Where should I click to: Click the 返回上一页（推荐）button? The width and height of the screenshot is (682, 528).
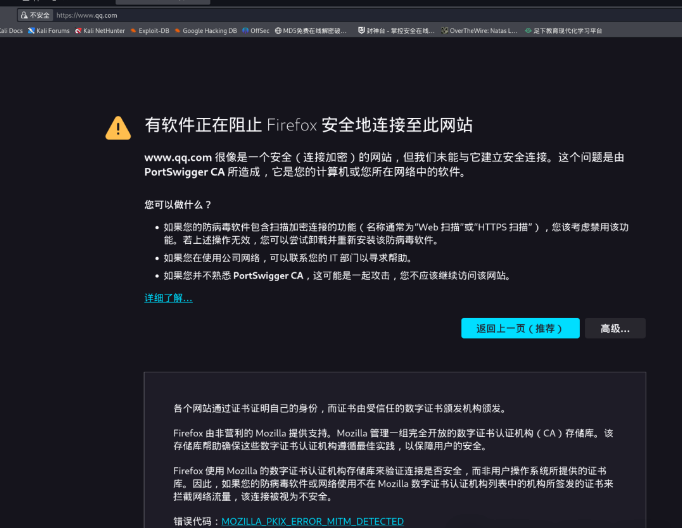pos(520,328)
